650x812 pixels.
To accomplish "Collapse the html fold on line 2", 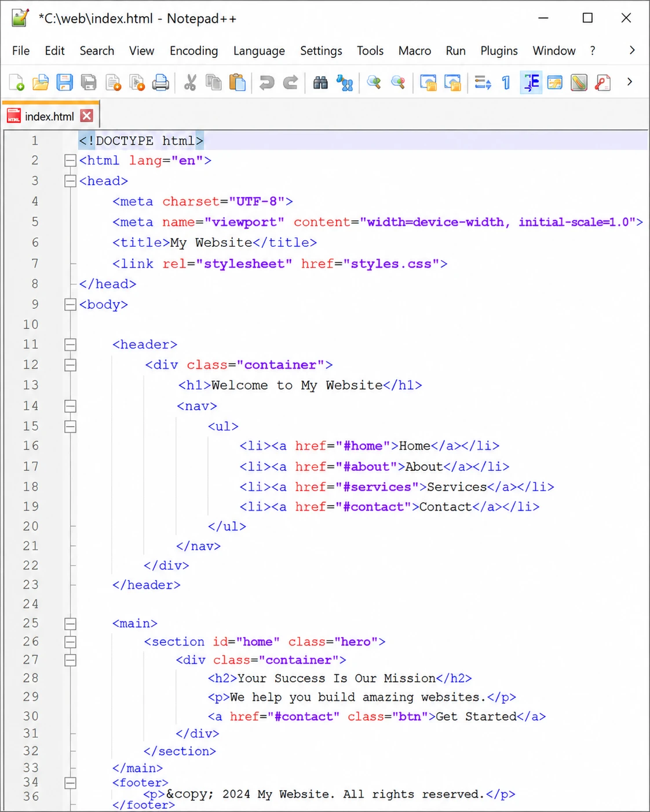I will [x=70, y=160].
